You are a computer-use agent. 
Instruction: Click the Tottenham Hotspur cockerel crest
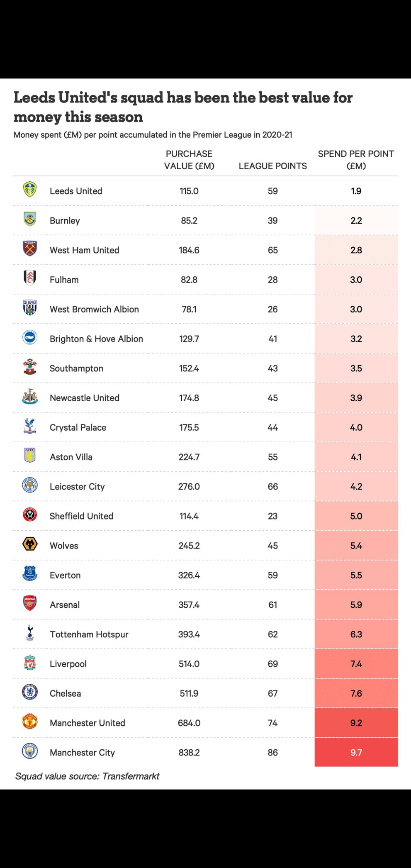(30, 633)
